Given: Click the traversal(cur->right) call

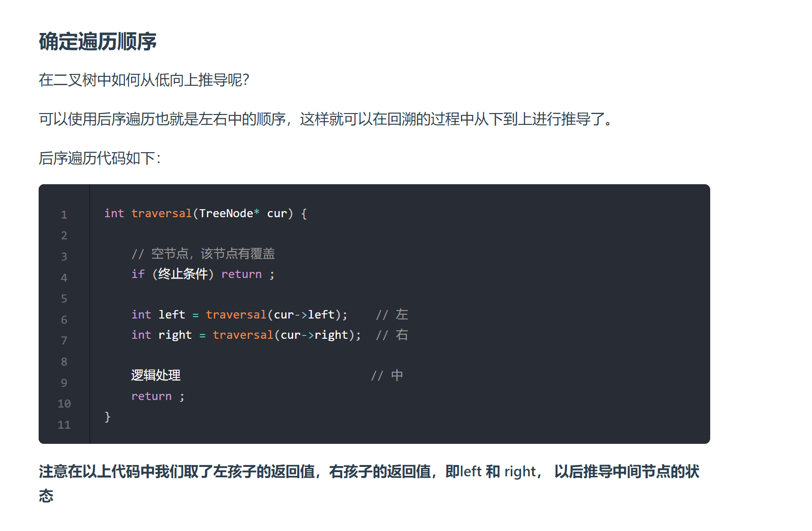Looking at the screenshot, I should pos(286,335).
